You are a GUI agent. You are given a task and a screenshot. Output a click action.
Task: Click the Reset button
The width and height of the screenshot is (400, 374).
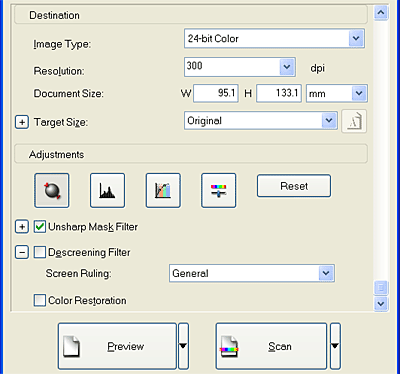294,186
